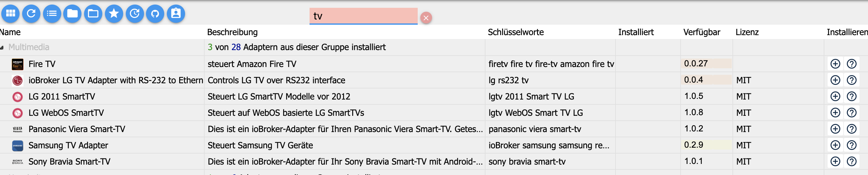Viewport: 868px width, 175px height.
Task: Toggle the list view button
Action: click(x=52, y=13)
